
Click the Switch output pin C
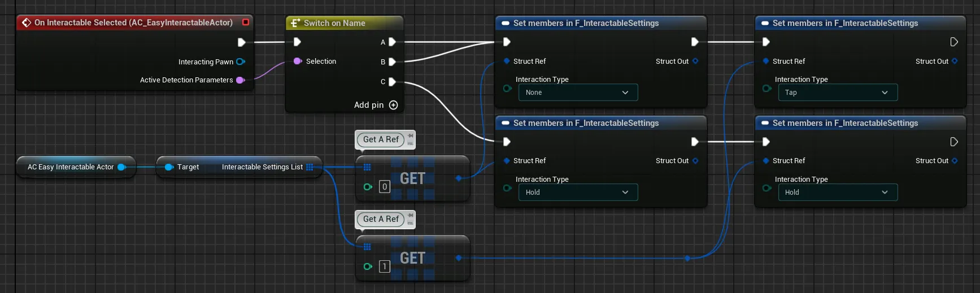coord(392,81)
